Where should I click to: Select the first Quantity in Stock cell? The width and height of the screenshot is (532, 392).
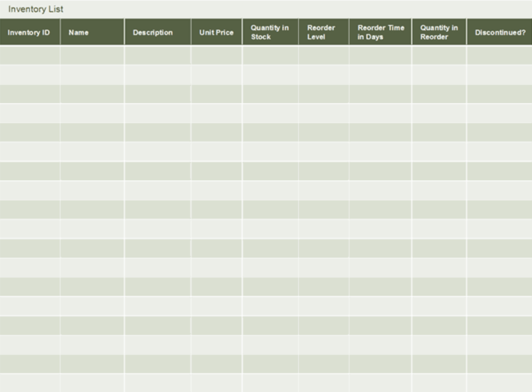pyautogui.click(x=269, y=55)
